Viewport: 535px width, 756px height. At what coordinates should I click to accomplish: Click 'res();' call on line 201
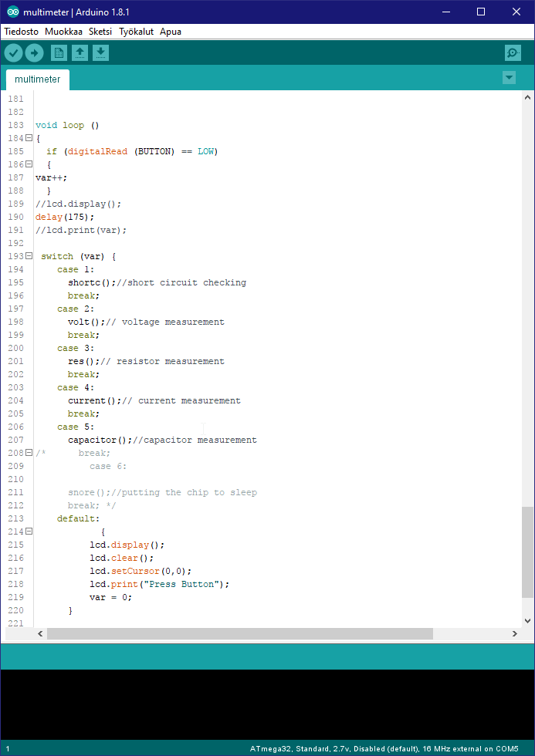pos(84,361)
